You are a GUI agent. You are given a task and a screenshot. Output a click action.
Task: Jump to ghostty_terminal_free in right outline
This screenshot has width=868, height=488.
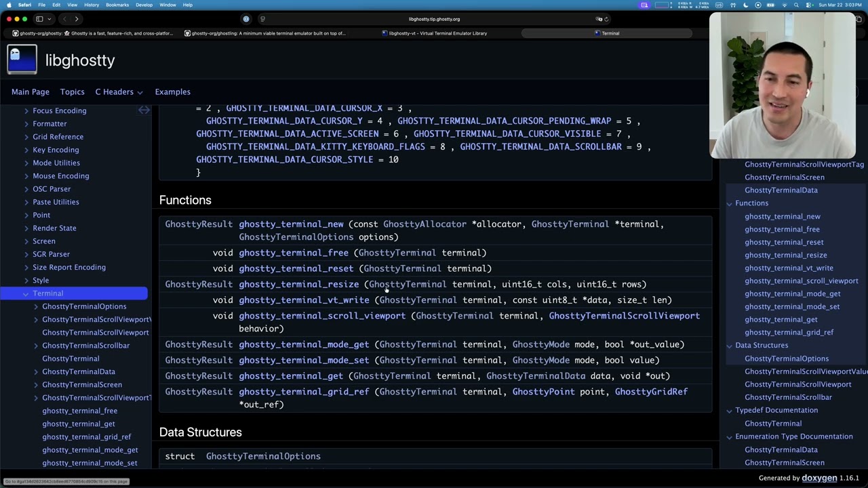(782, 229)
